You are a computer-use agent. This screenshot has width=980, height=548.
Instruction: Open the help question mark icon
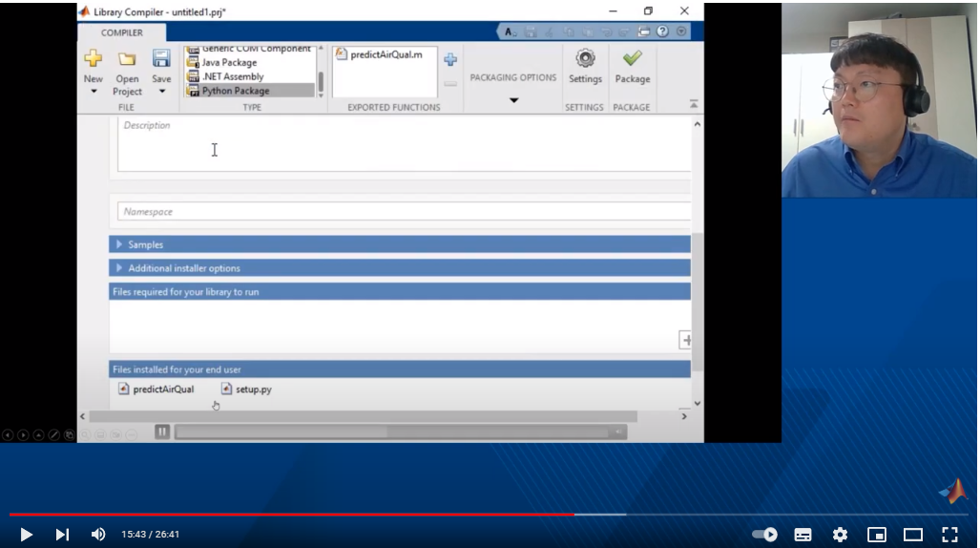pyautogui.click(x=662, y=32)
